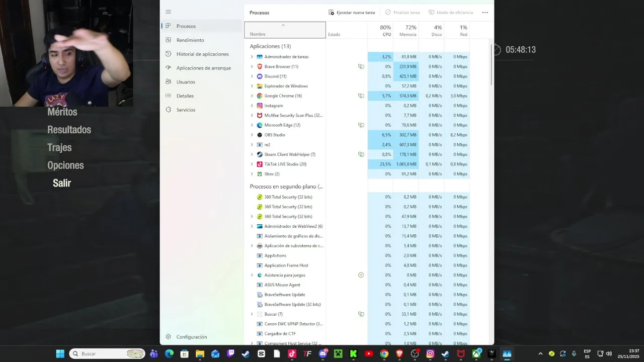The height and width of the screenshot is (362, 644).
Task: Click the re2 process icon
Action: (260, 145)
